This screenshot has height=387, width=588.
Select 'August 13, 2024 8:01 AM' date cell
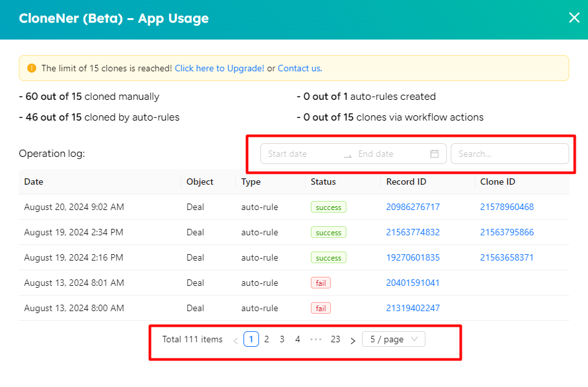(74, 283)
